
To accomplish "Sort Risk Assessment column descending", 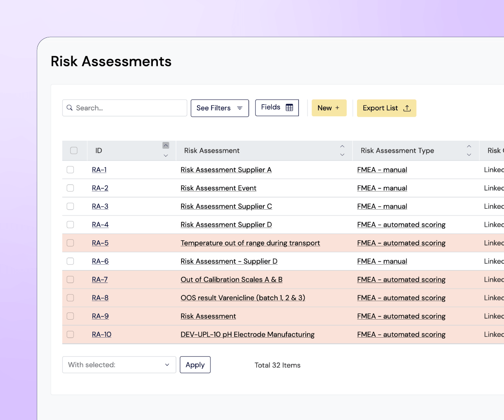I will (342, 155).
